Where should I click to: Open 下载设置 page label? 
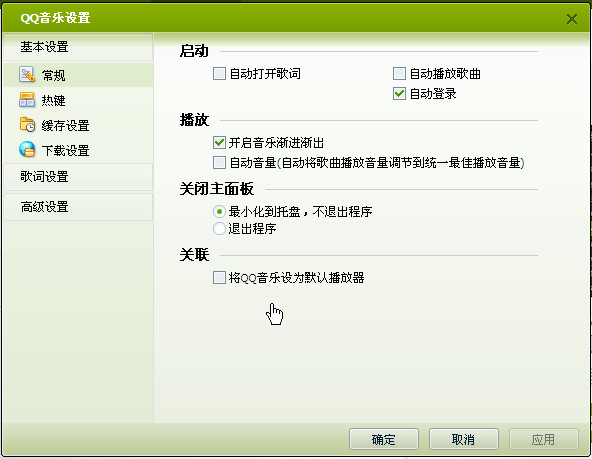(x=65, y=151)
